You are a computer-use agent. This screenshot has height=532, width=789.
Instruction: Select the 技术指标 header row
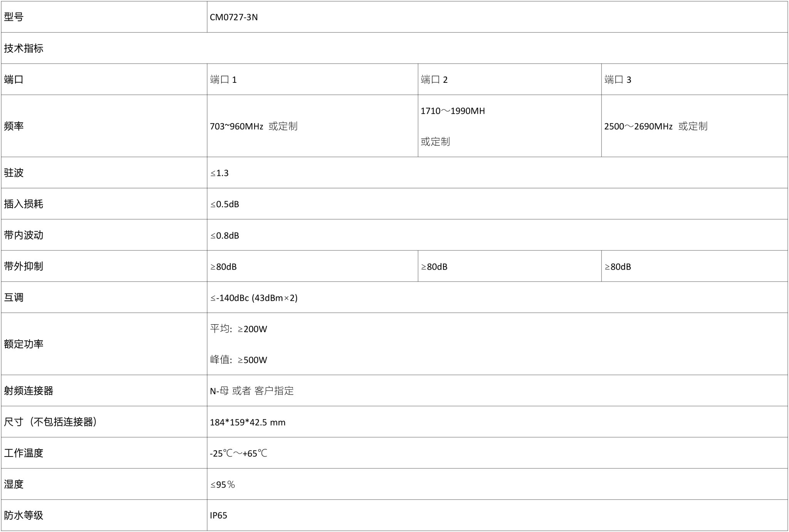tap(24, 49)
